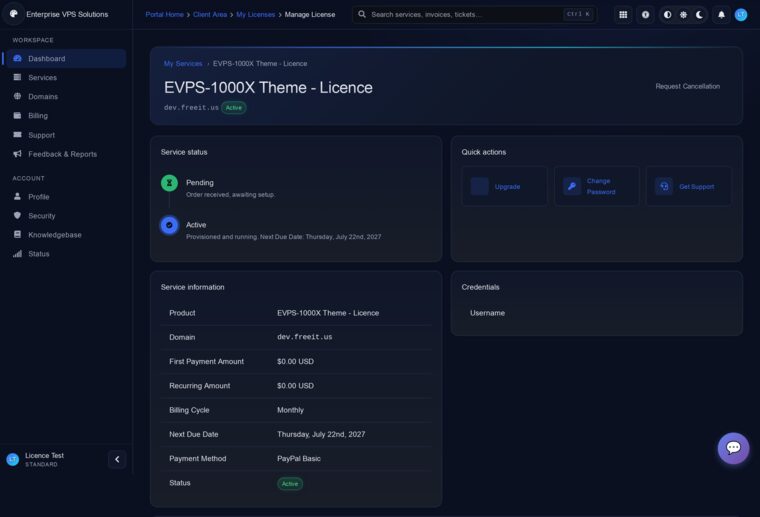Viewport: 760px width, 517px height.
Task: Open Support in the sidebar
Action: 66,135
